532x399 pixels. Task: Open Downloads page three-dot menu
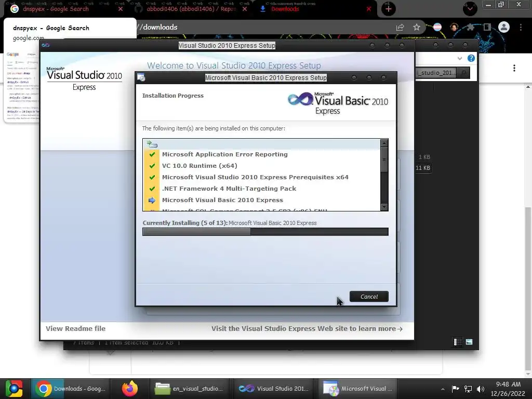[514, 68]
